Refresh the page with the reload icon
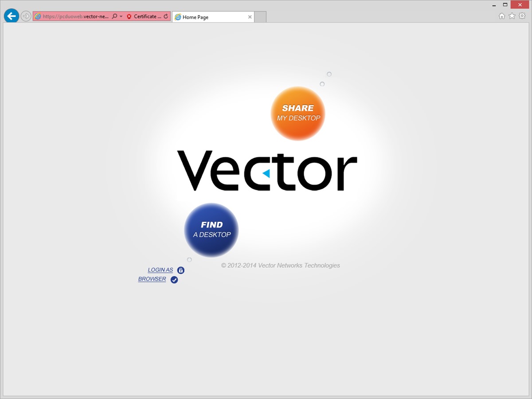This screenshot has width=532, height=399. [x=166, y=16]
